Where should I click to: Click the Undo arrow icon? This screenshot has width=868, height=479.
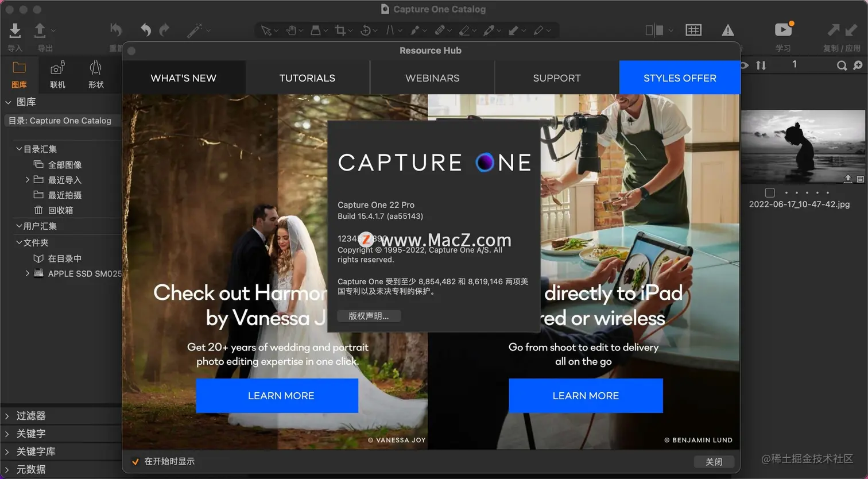coord(146,30)
